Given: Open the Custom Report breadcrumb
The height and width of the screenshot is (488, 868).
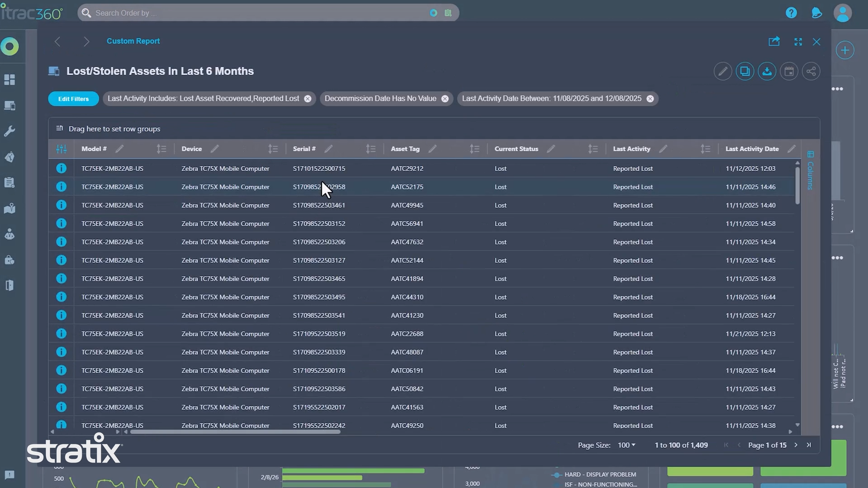Looking at the screenshot, I should click(133, 41).
